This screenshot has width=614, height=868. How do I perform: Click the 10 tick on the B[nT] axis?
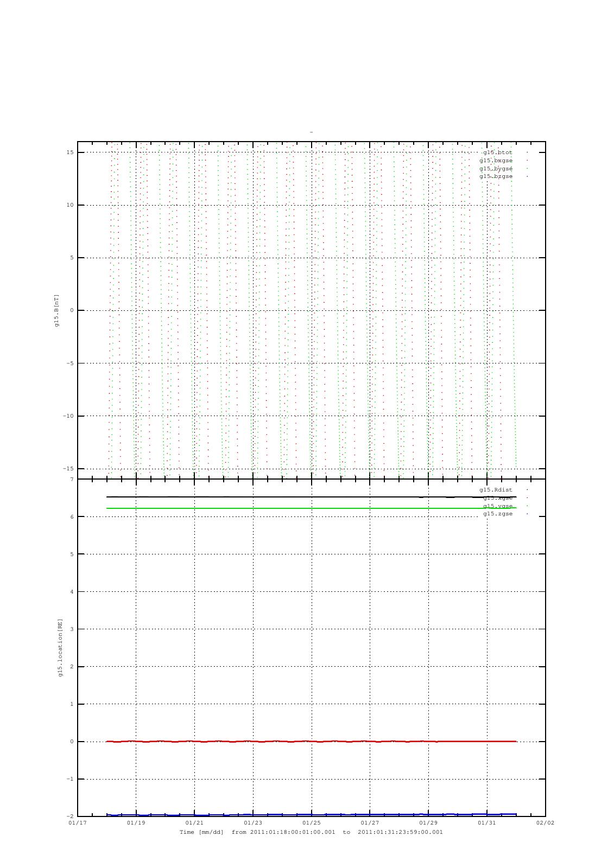click(x=70, y=205)
